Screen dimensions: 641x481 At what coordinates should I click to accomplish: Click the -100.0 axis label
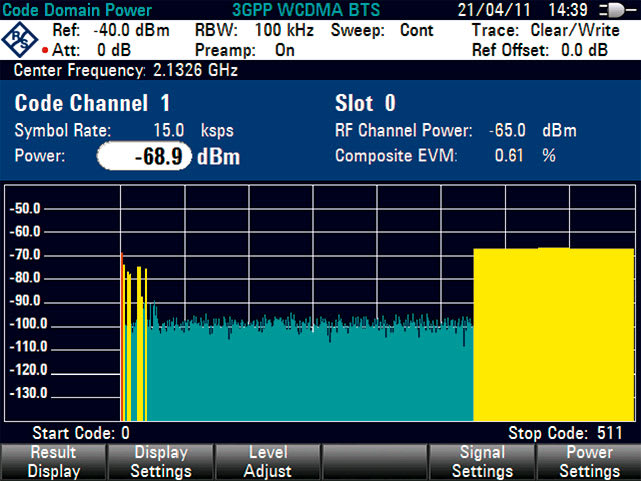(x=28, y=324)
